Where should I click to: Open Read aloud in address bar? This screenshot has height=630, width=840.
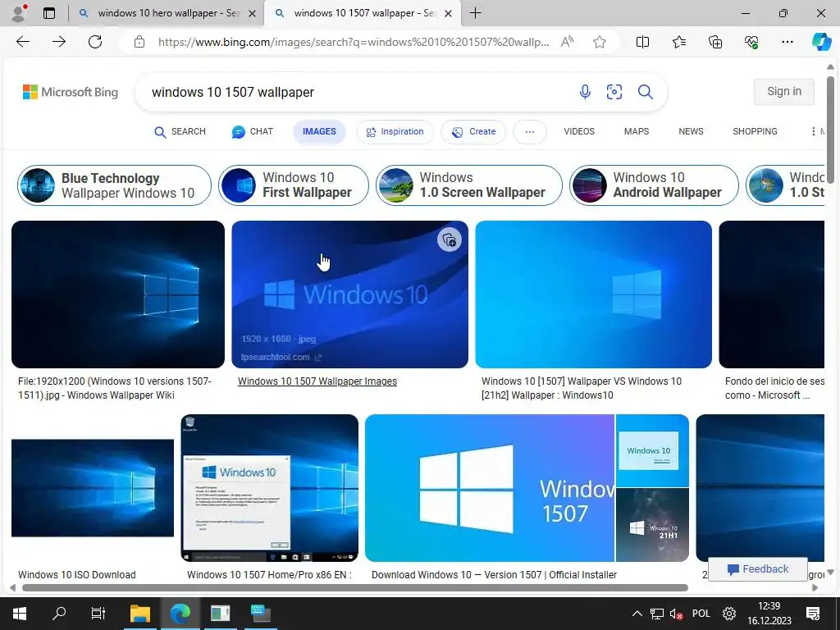(567, 42)
